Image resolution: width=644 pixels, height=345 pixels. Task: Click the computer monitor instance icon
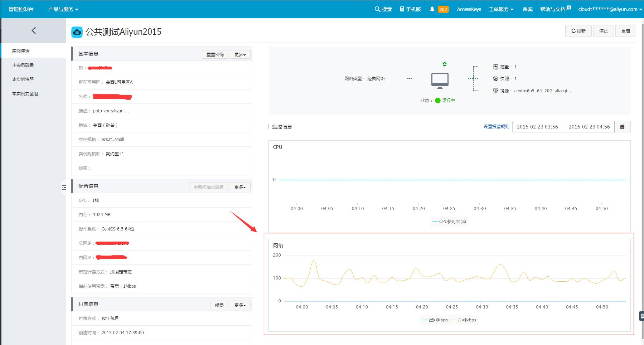point(440,81)
